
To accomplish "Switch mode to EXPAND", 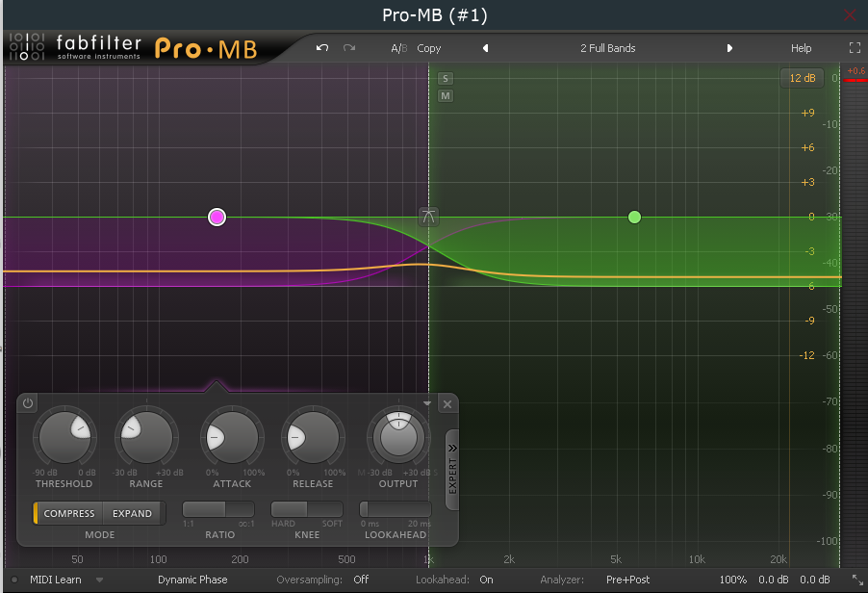I will tap(132, 513).
